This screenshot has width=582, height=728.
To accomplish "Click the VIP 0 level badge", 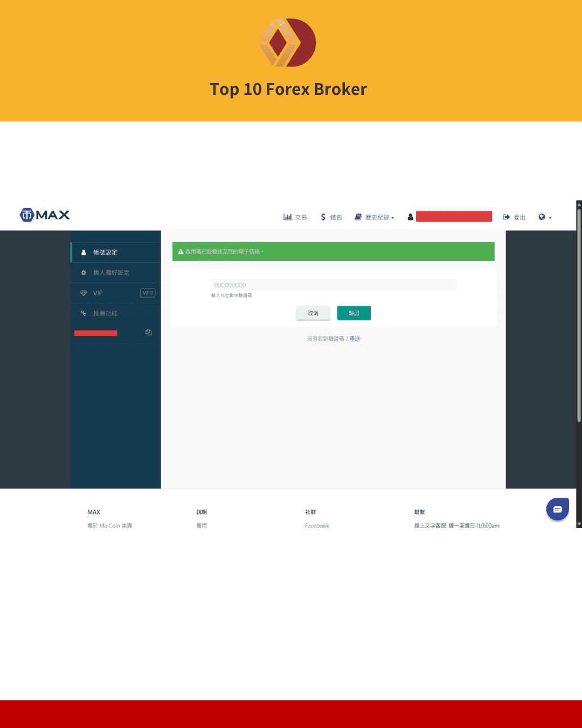I will (x=148, y=293).
